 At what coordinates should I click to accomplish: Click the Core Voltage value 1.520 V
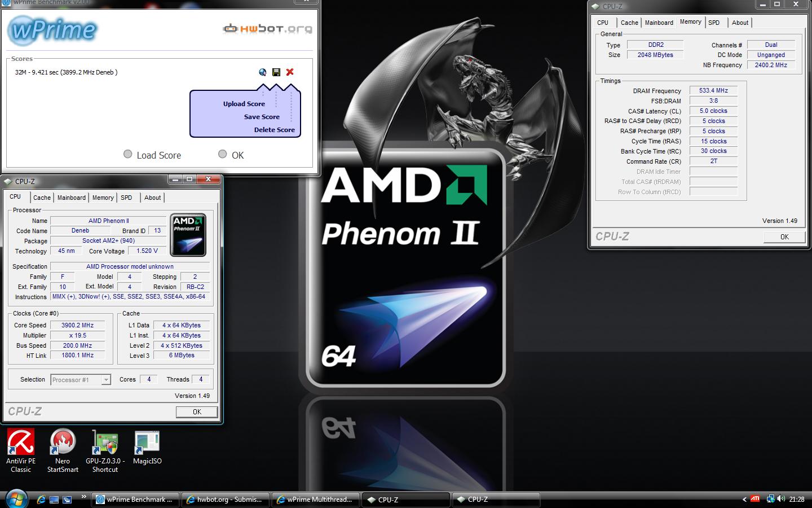click(x=147, y=251)
